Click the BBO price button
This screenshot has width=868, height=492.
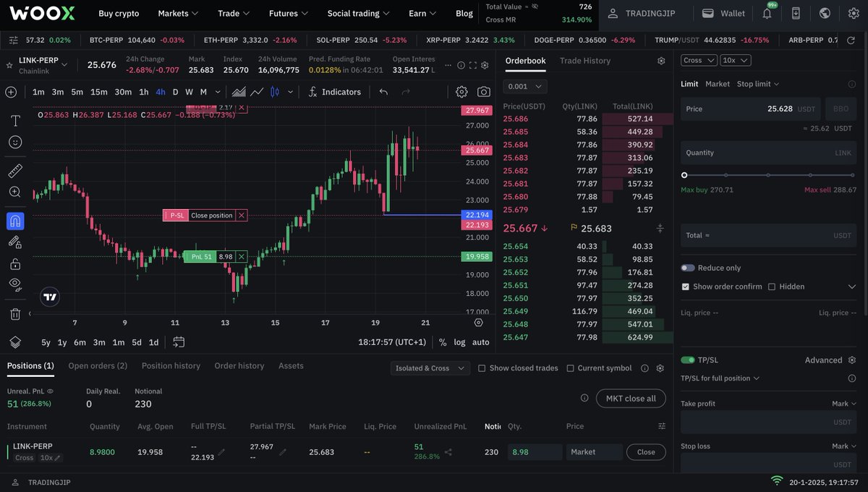[x=841, y=109]
